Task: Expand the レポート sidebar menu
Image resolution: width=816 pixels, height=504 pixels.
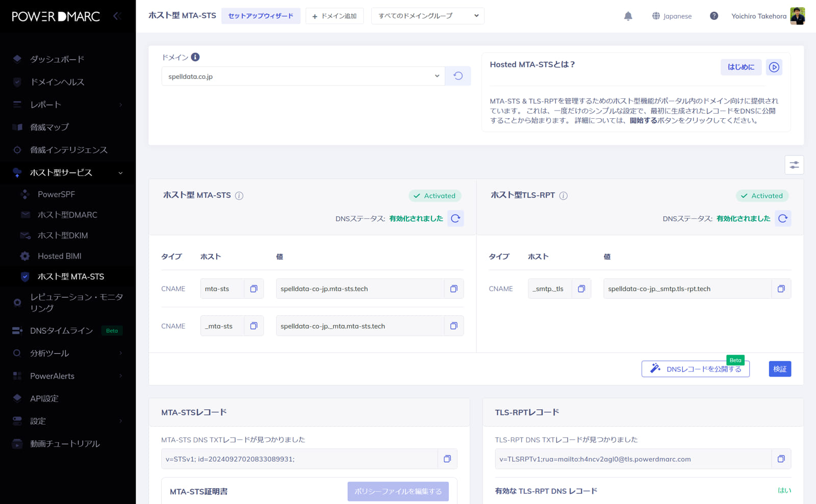Action: tap(68, 104)
